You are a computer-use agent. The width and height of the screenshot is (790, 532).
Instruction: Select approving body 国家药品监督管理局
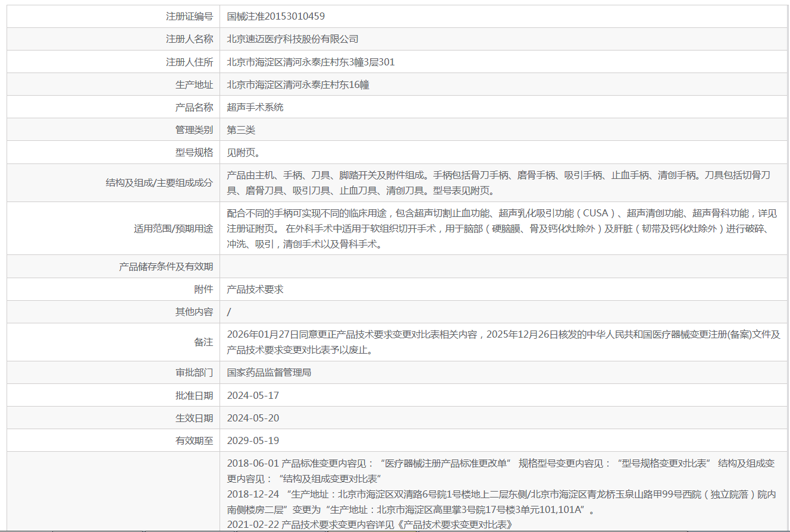[269, 372]
